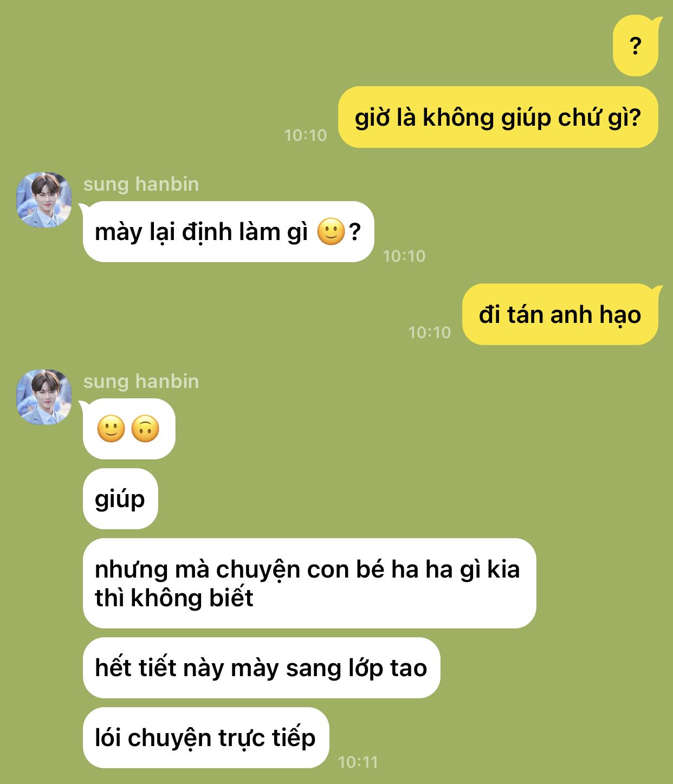
Task: Select the 'giúp' message bubble
Action: 120,498
